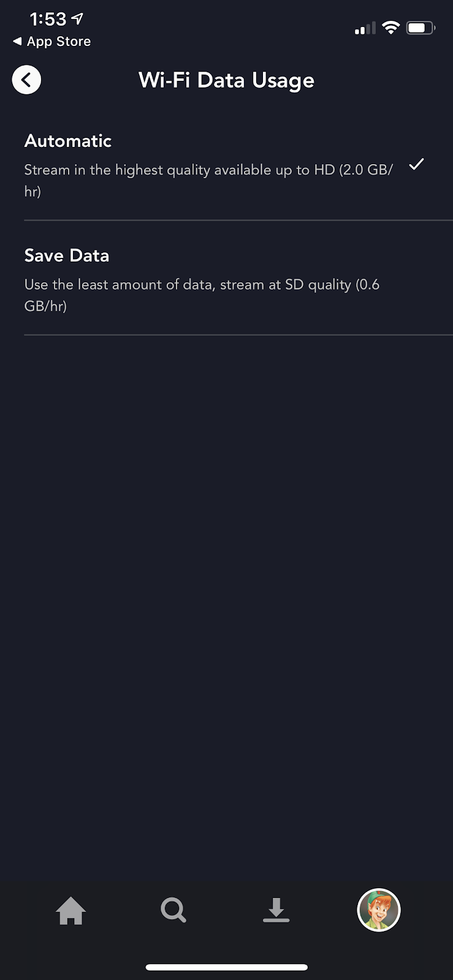Tap the HD 2.0 GB/hr description text

click(x=208, y=180)
